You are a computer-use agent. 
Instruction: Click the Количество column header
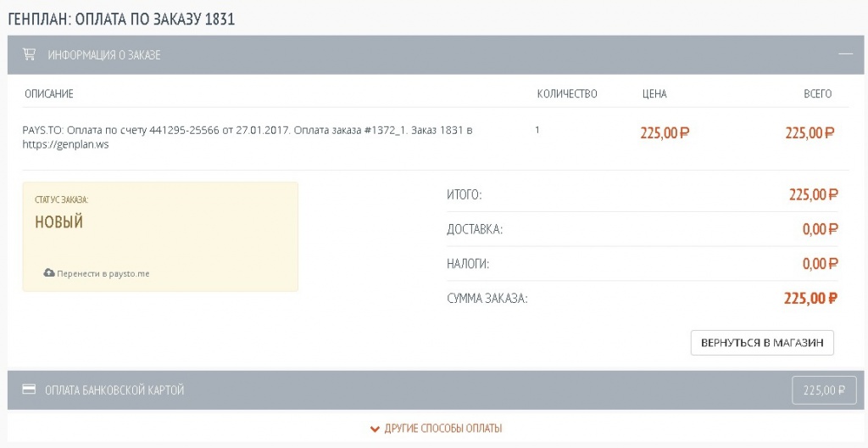(567, 93)
